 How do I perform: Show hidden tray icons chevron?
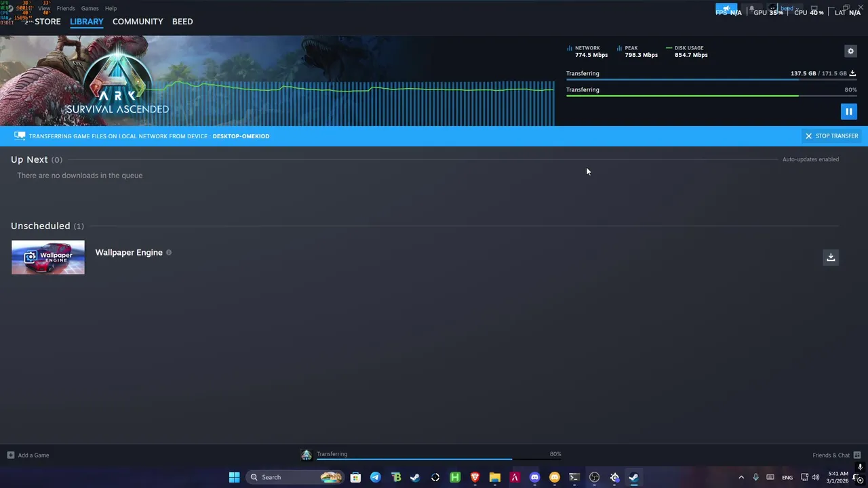pyautogui.click(x=741, y=477)
